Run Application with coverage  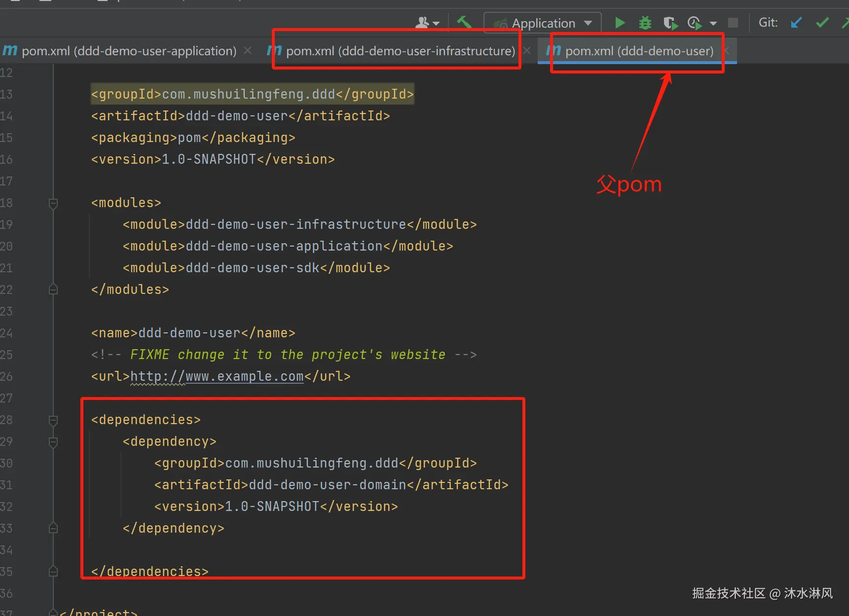point(670,23)
